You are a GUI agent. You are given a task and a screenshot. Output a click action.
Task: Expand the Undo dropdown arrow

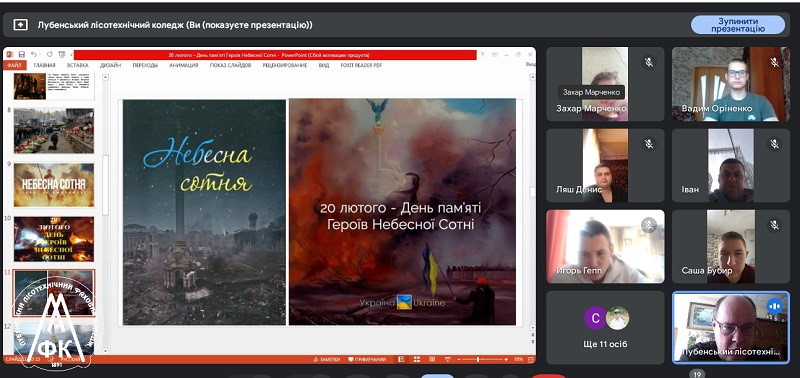[40, 54]
